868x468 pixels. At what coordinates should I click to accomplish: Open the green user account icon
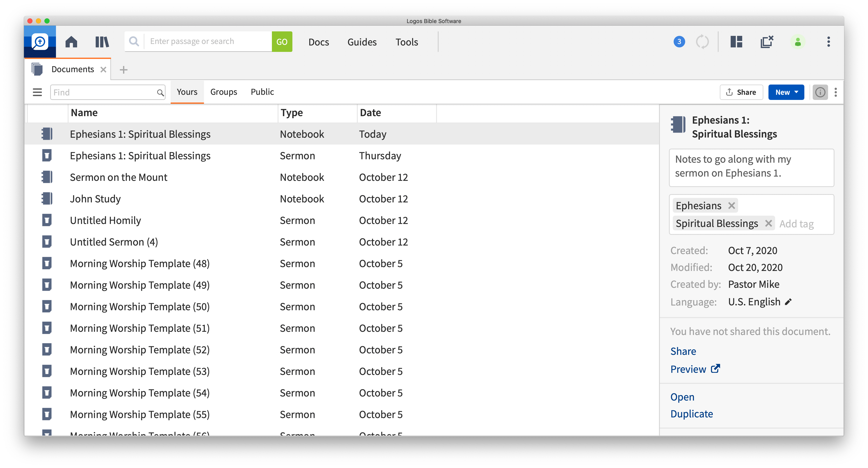coord(798,42)
